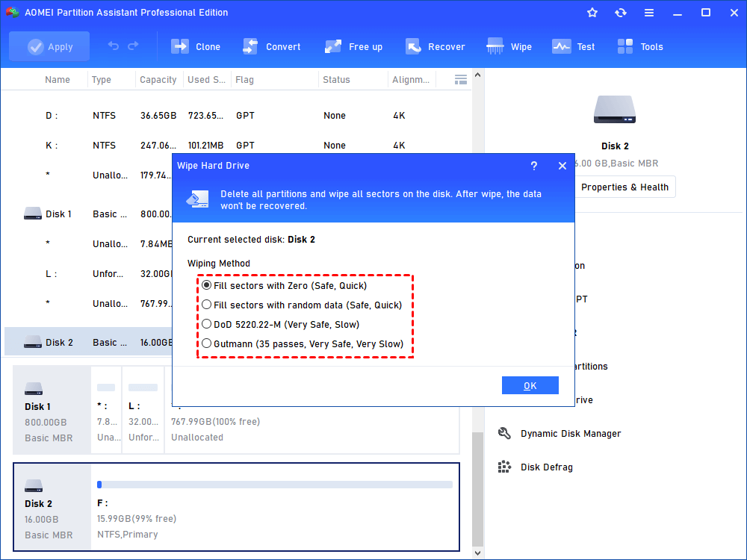The height and width of the screenshot is (560, 747).
Task: Open the Free up menu
Action: pos(353,46)
